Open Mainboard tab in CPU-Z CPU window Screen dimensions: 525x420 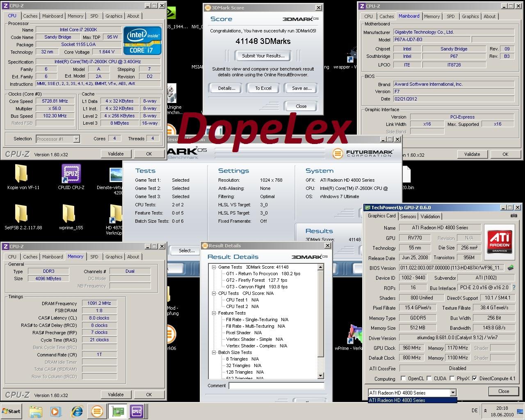pyautogui.click(x=52, y=16)
